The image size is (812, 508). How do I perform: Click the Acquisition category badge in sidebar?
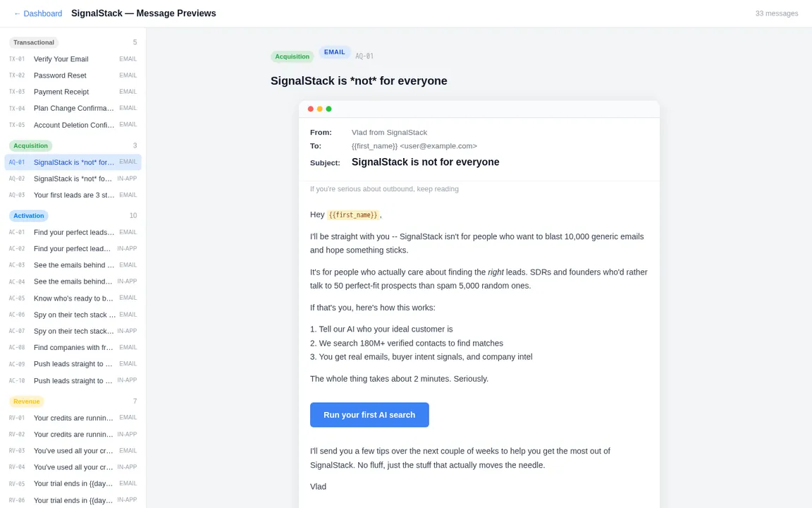coord(31,146)
